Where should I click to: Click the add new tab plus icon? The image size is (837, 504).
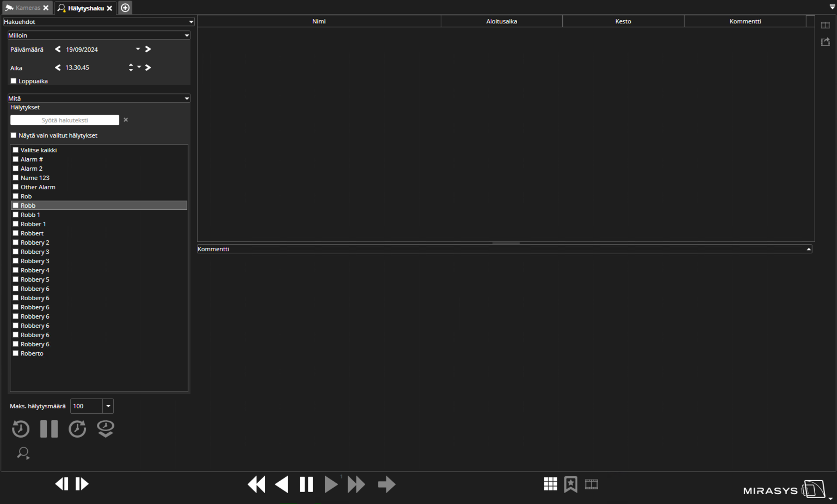coord(125,8)
